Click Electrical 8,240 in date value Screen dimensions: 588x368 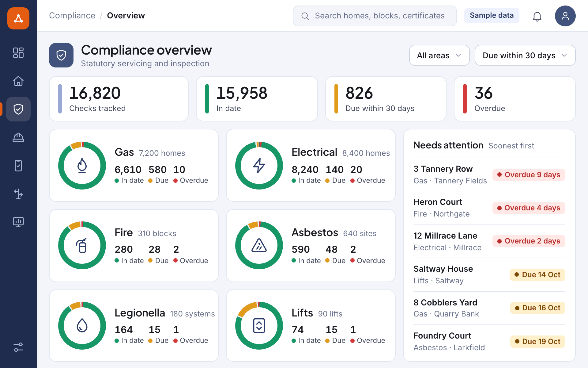pos(305,170)
